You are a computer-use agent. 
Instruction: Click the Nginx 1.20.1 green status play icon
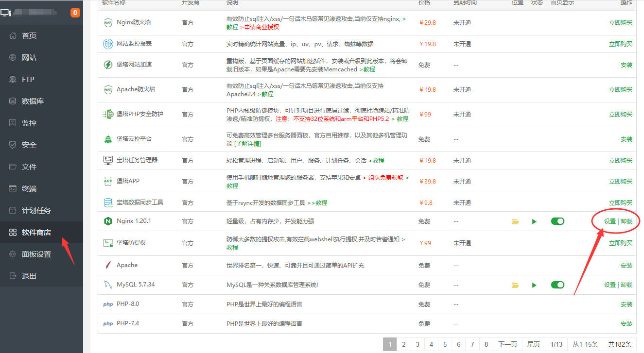coord(534,221)
